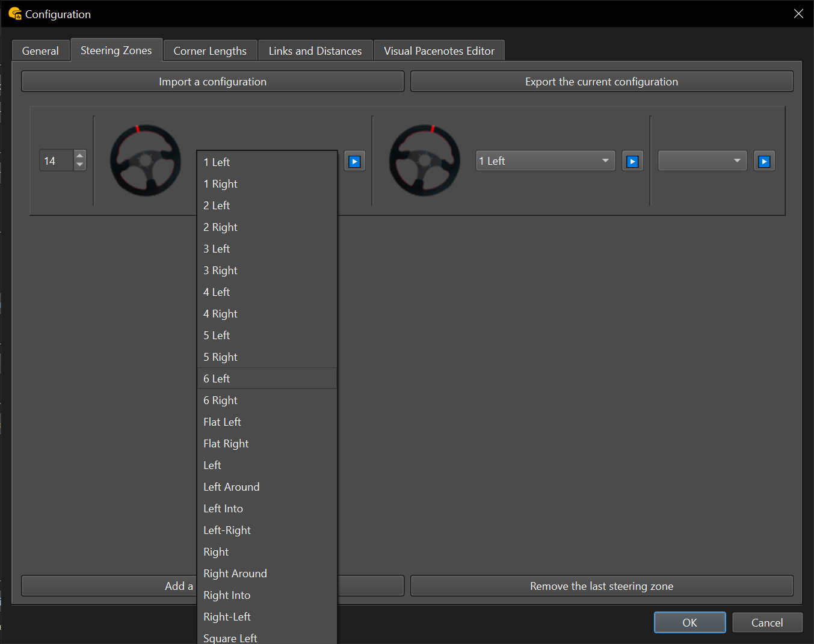Click Import a configuration button
814x644 pixels.
(x=212, y=82)
